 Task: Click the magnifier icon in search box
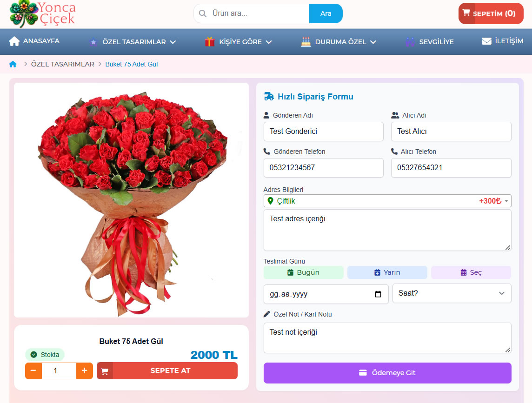tap(203, 13)
